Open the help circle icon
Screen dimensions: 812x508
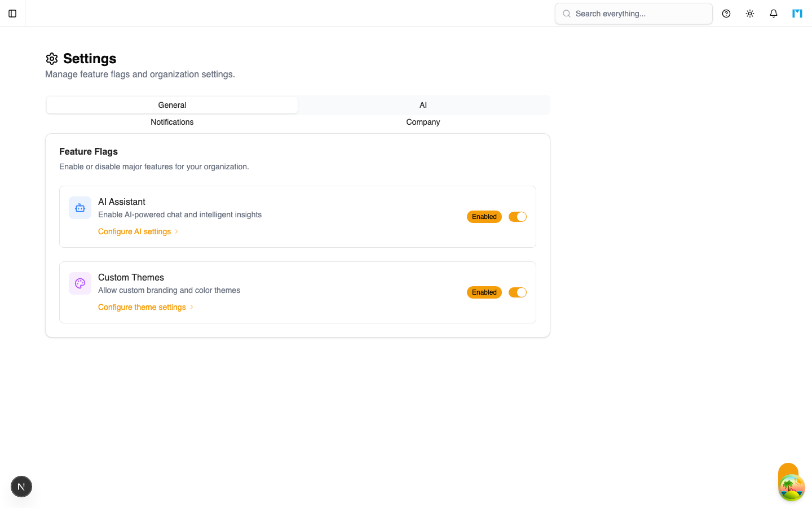[726, 14]
